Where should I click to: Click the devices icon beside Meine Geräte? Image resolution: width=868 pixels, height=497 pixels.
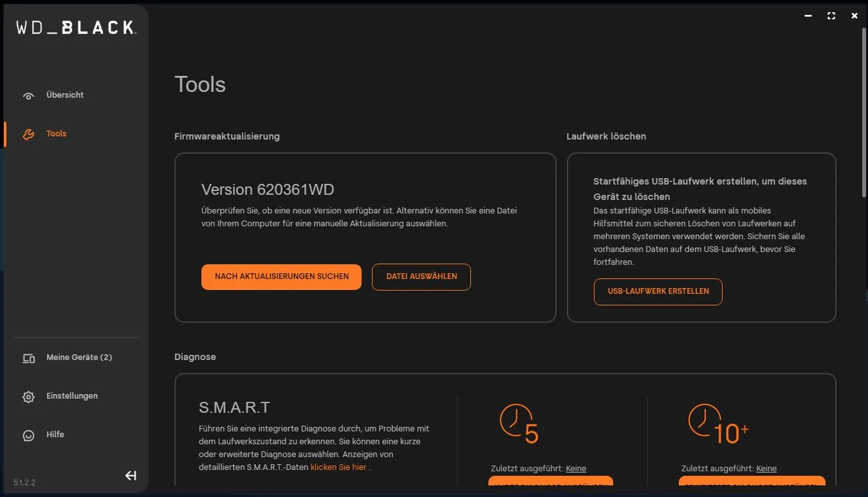pos(28,358)
